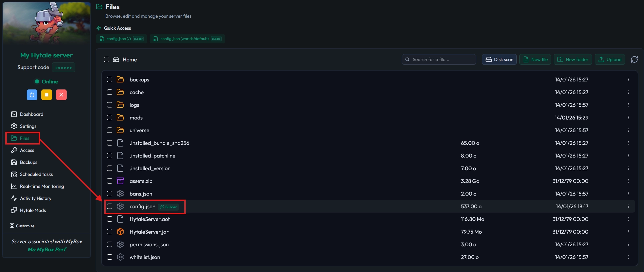
Task: Open the options menu for whitelist.json row
Action: click(628, 257)
